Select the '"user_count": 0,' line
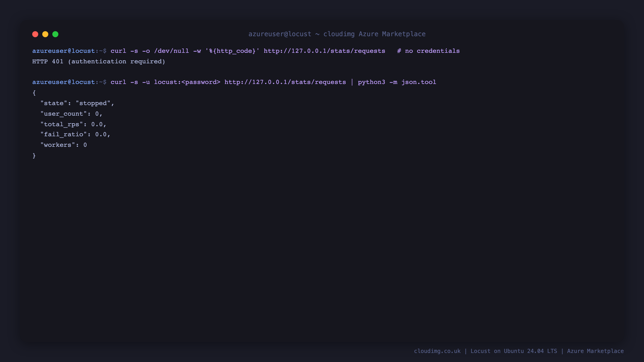This screenshot has width=644, height=362. click(x=71, y=114)
